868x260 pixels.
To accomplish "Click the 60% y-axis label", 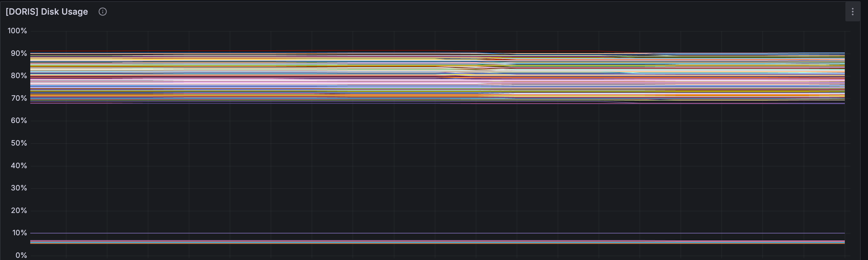I will coord(19,121).
